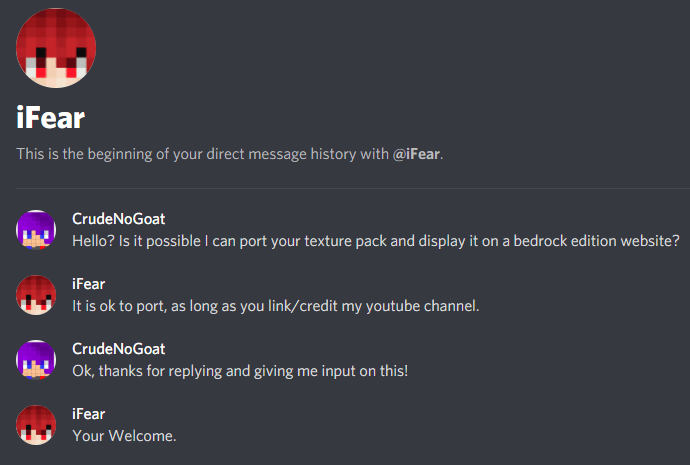Open iFear username above 'It is ok to port'
Screen dimensions: 690x465
88,284
